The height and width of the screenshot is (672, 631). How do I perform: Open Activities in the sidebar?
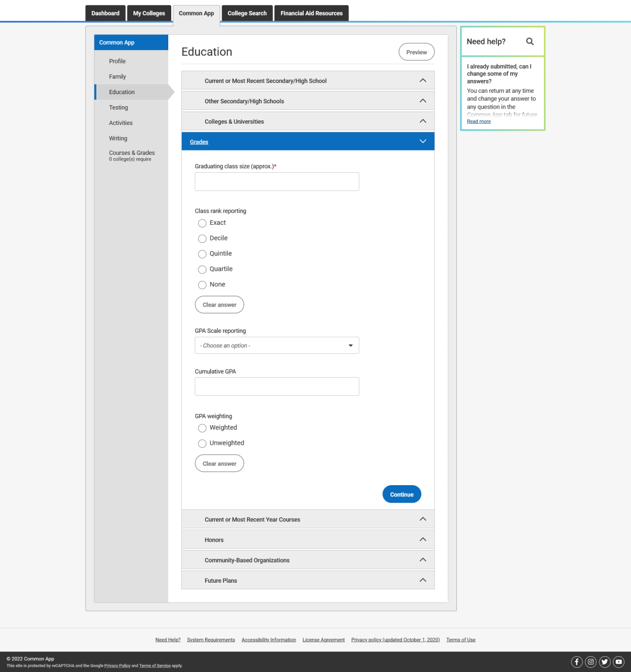(120, 123)
